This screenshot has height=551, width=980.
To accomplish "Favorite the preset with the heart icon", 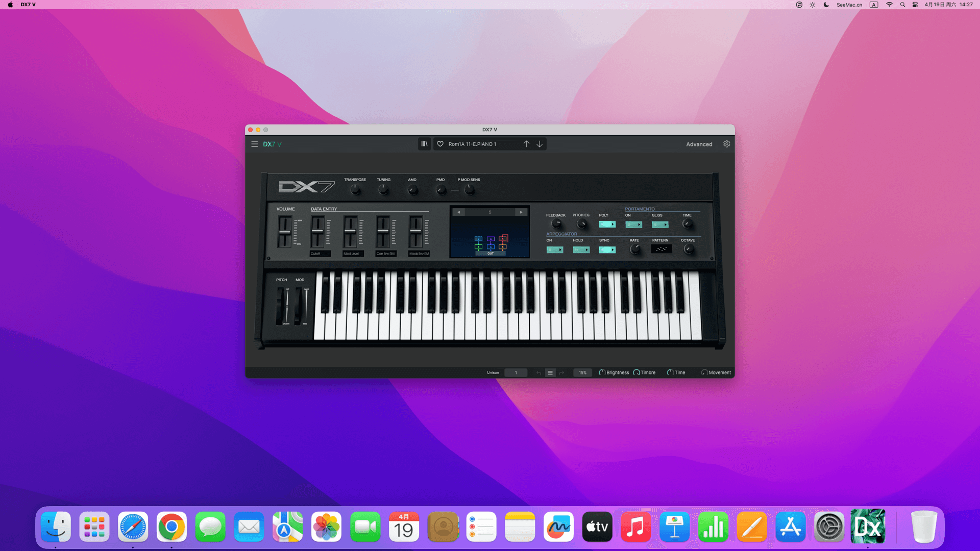I will pos(440,144).
